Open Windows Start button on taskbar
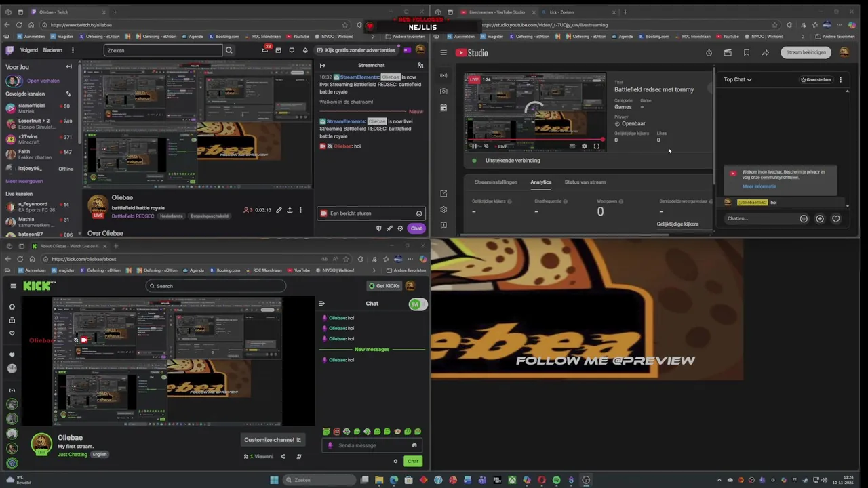 coord(274,480)
